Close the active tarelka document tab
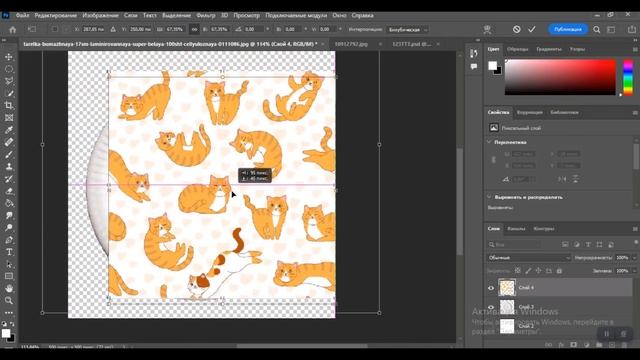 point(323,44)
